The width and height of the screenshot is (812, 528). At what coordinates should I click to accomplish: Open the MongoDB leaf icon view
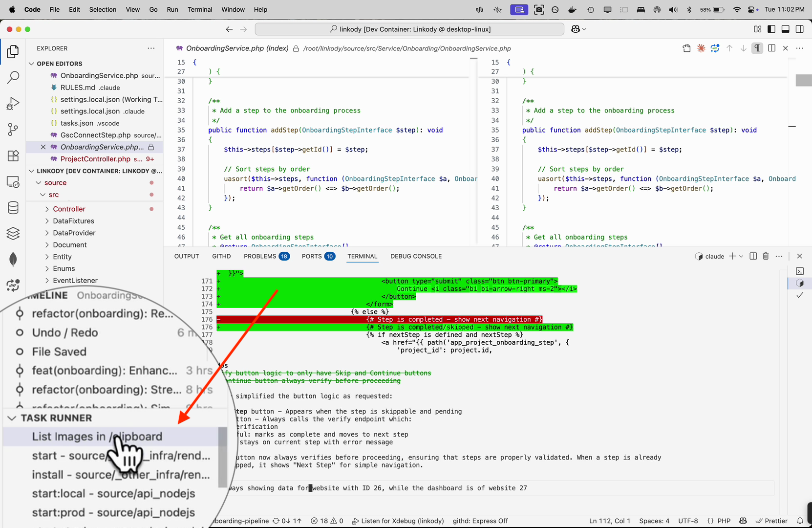click(13, 259)
